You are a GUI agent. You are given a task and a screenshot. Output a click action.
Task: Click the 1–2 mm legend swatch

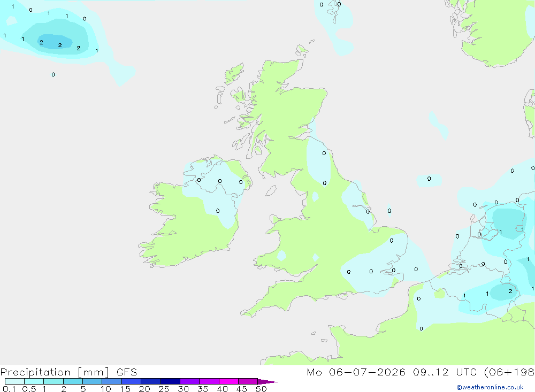point(53,381)
